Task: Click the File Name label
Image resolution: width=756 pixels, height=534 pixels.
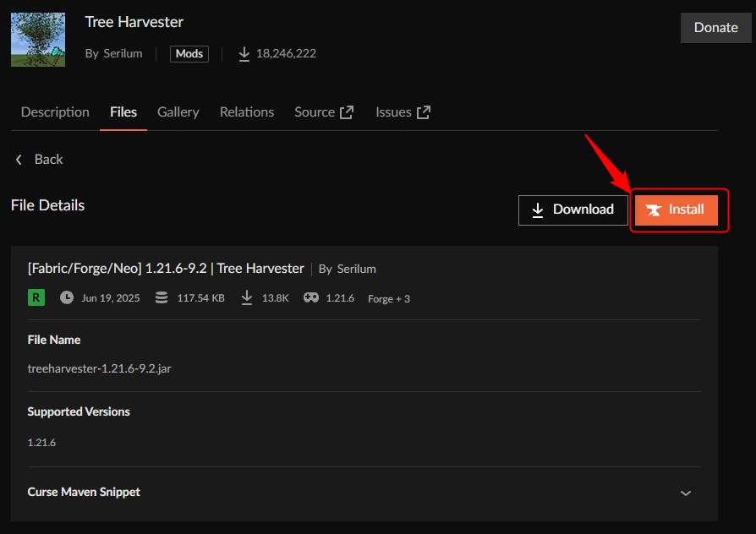Action: pyautogui.click(x=54, y=340)
